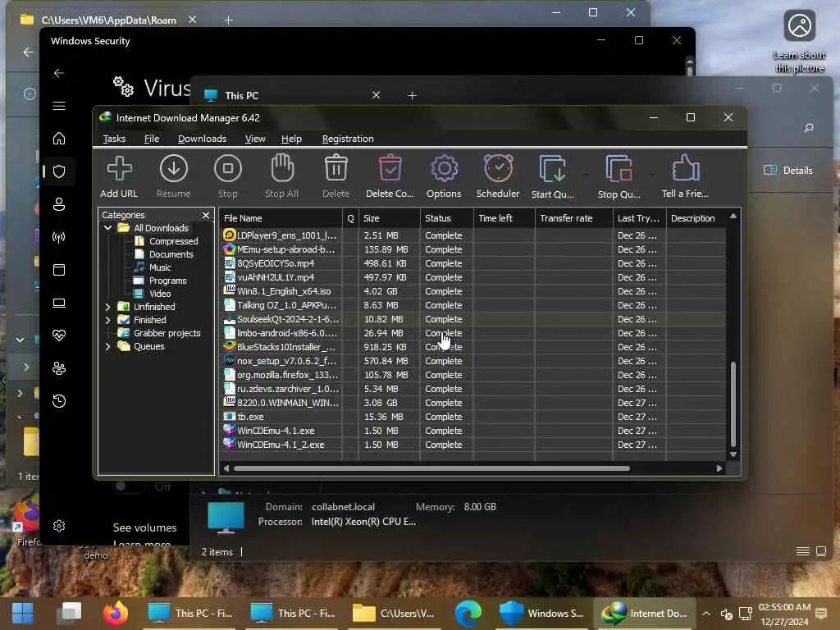This screenshot has width=840, height=630.
Task: Open Family options icon in Windows Security
Action: (x=59, y=368)
